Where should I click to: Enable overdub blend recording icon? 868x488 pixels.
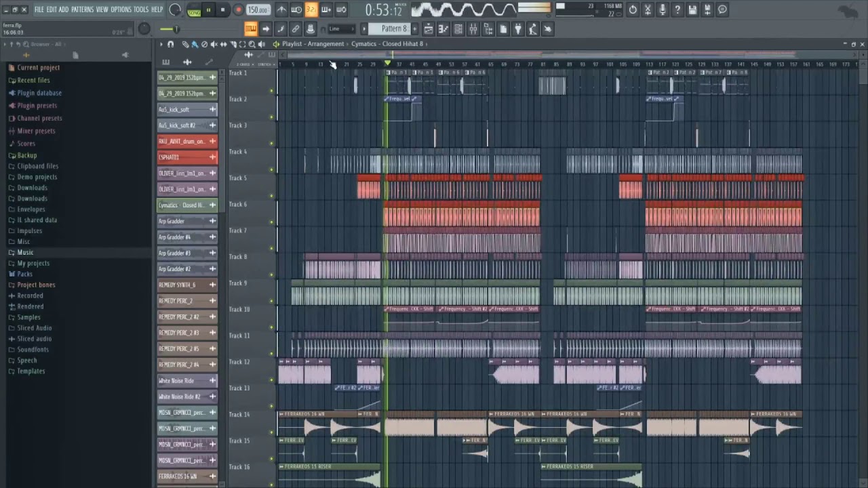(325, 9)
